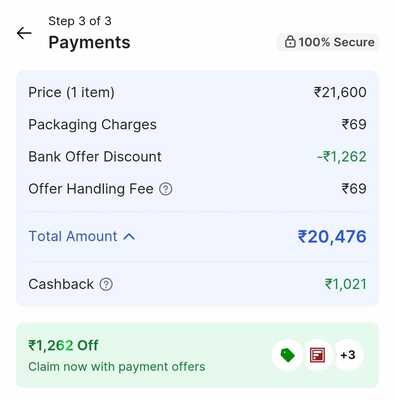The width and height of the screenshot is (395, 400).
Task: Open Cashback info question icon
Action: pos(106,284)
